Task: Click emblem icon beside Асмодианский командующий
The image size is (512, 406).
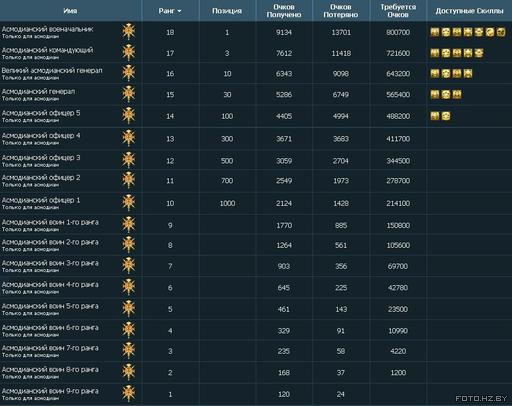Action: click(129, 53)
